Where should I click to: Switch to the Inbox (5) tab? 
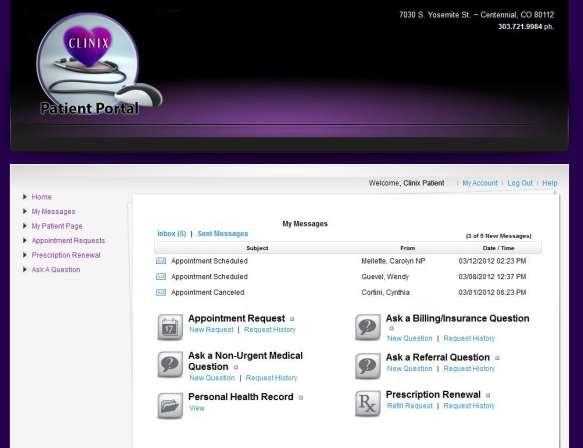click(x=171, y=233)
